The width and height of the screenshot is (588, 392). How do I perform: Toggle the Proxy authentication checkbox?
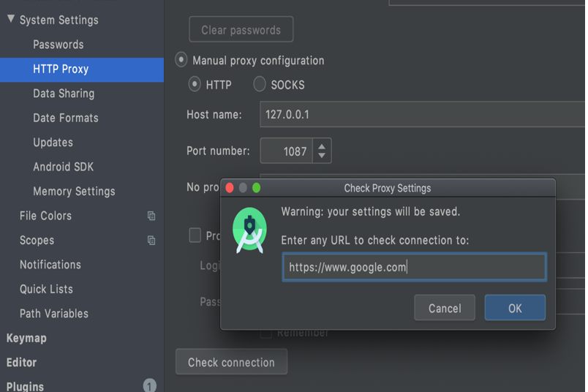click(x=195, y=235)
